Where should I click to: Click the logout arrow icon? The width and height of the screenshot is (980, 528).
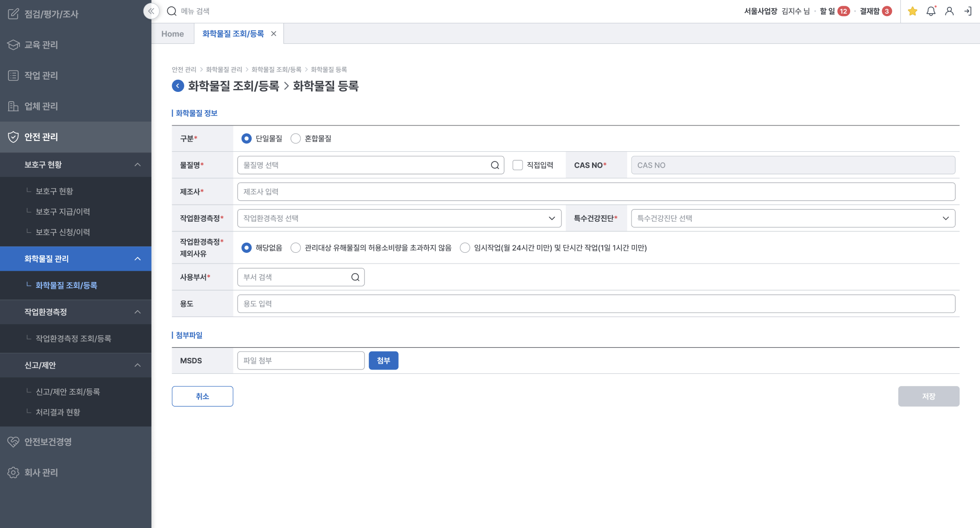pyautogui.click(x=968, y=11)
